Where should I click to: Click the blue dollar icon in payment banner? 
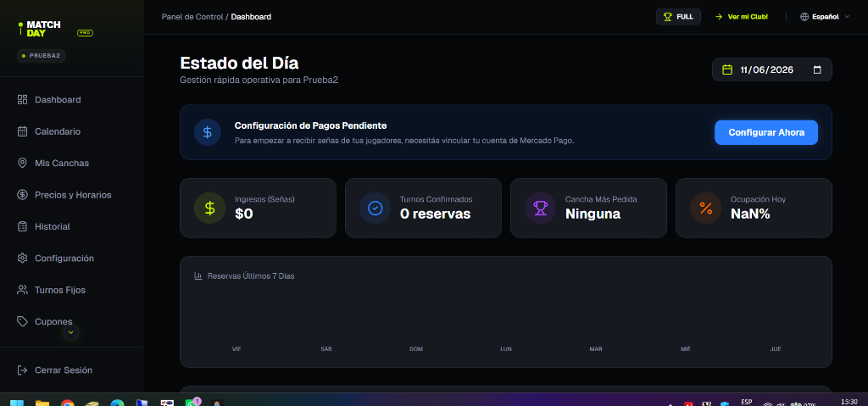click(207, 132)
